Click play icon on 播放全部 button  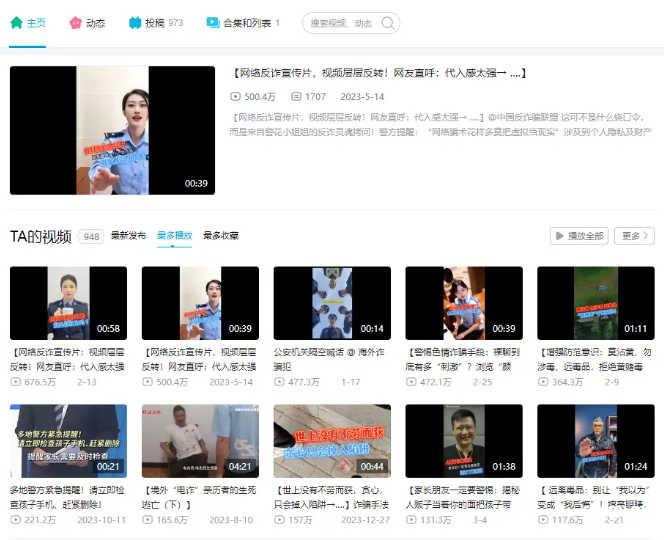(560, 236)
